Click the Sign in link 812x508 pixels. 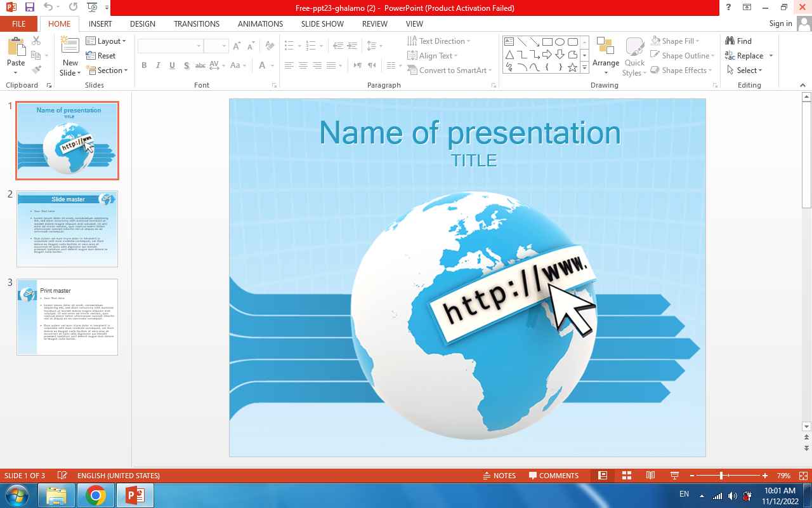click(780, 23)
